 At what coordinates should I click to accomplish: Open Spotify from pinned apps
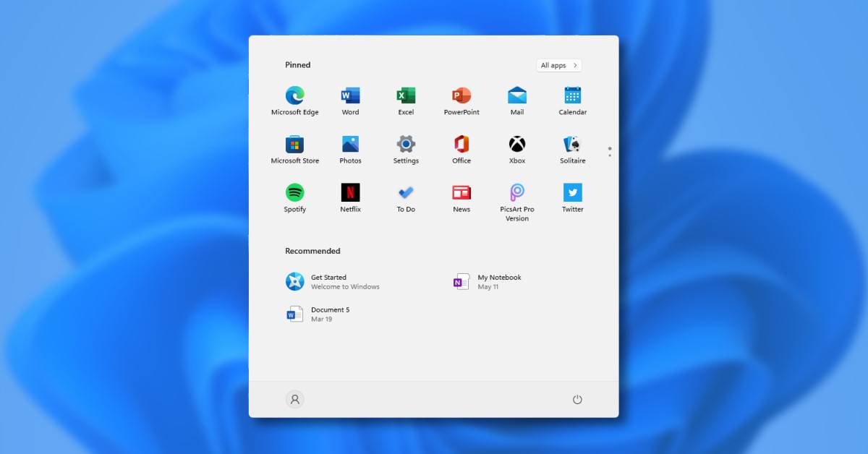coord(294,193)
